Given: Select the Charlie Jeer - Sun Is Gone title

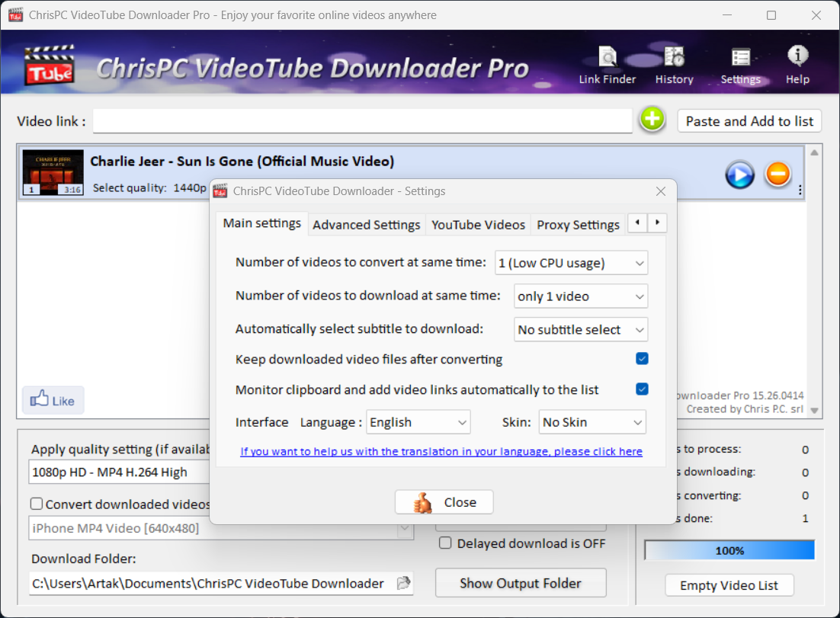Looking at the screenshot, I should click(242, 162).
